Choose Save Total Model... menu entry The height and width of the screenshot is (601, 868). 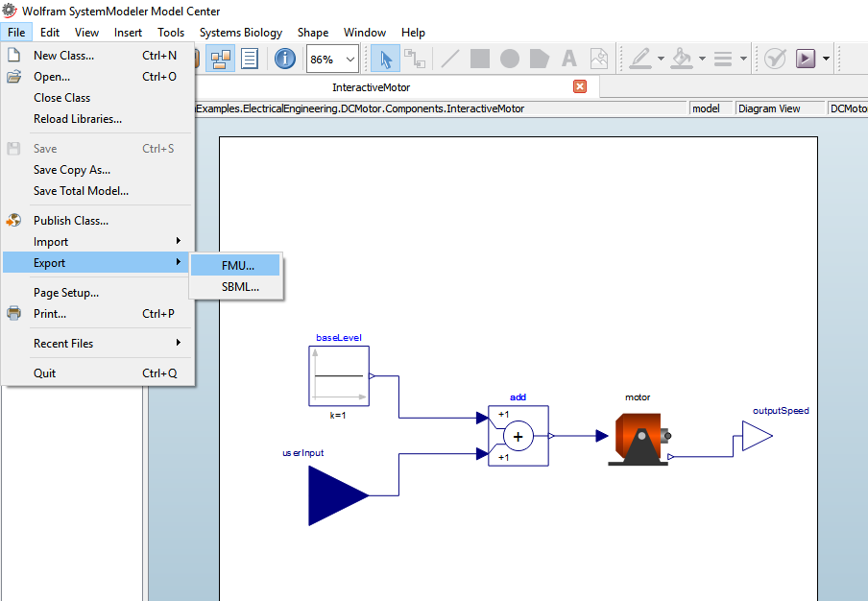tap(98, 191)
